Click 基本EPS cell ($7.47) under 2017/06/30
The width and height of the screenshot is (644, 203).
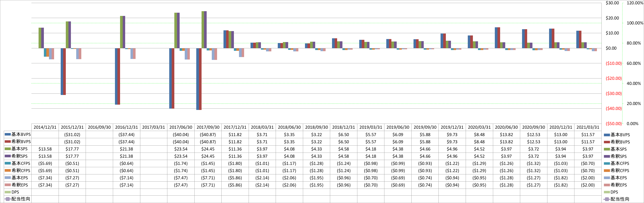click(181, 178)
